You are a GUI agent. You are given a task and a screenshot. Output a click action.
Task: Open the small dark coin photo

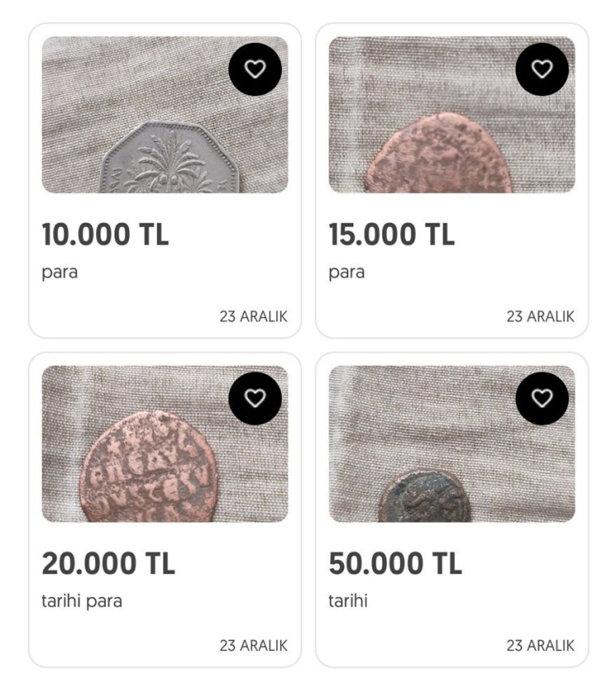[x=452, y=444]
